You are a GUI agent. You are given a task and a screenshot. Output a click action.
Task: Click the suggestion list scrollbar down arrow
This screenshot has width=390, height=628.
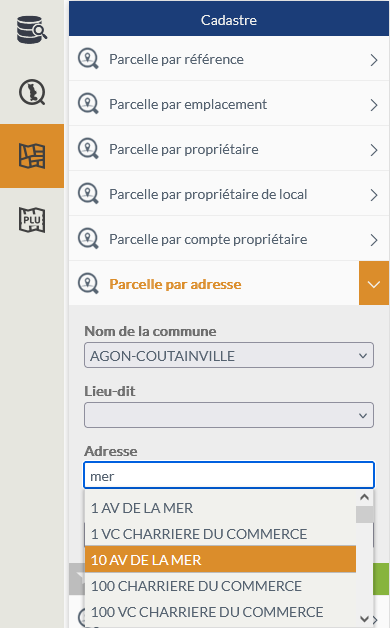point(364,619)
